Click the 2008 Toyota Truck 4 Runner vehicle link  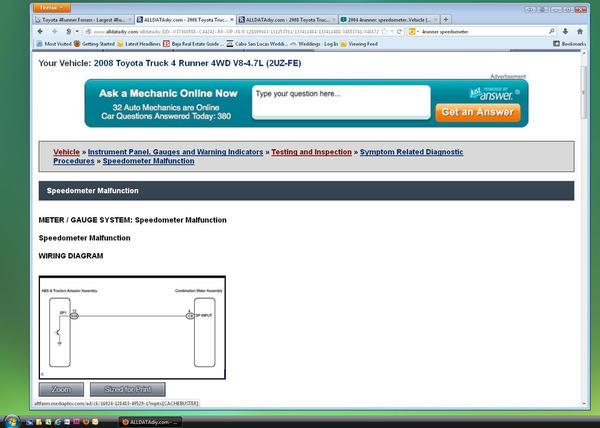(x=197, y=63)
